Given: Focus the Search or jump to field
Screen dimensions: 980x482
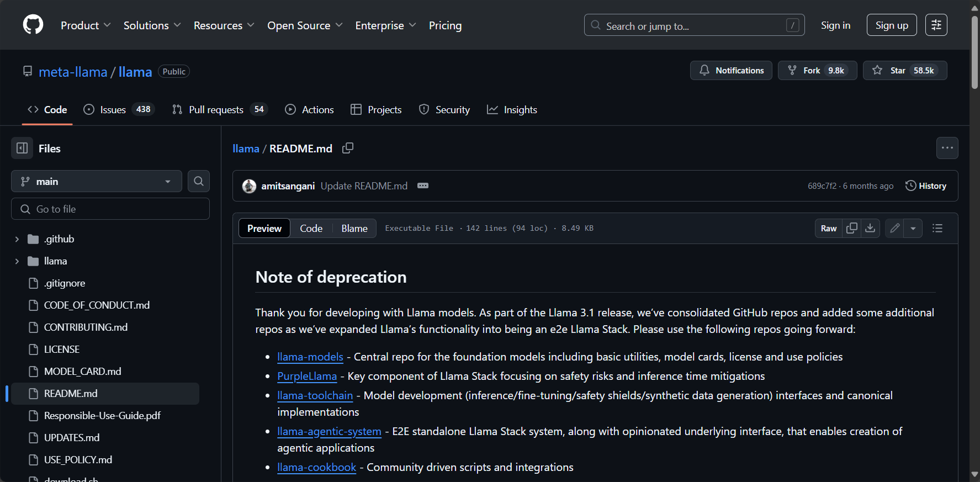Looking at the screenshot, I should tap(695, 25).
